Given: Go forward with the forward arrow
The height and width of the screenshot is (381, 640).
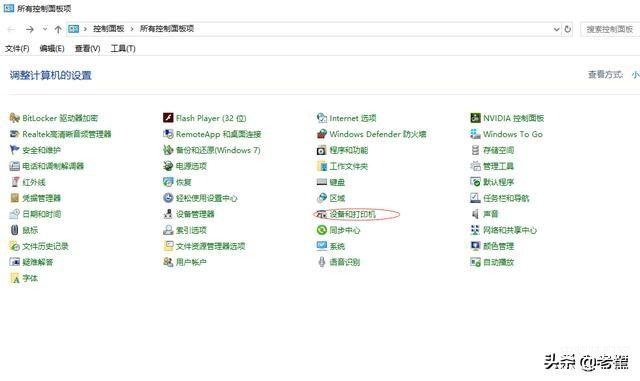Looking at the screenshot, I should click(x=29, y=29).
